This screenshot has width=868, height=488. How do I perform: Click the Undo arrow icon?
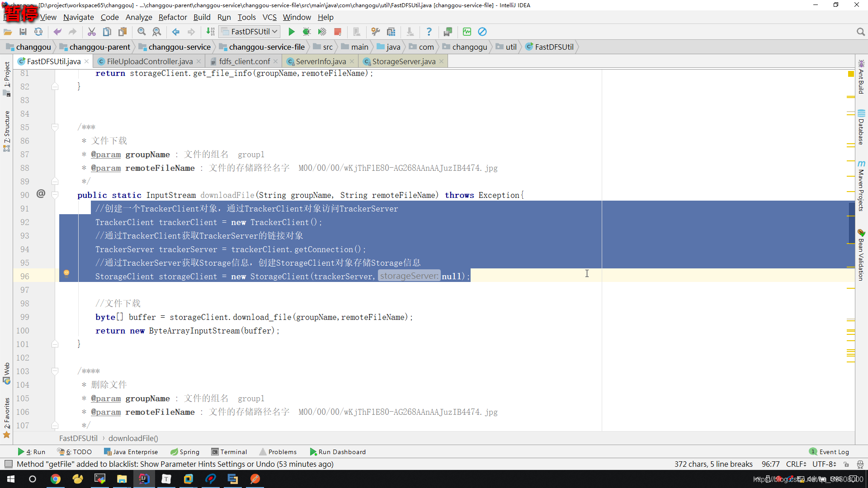click(x=57, y=32)
